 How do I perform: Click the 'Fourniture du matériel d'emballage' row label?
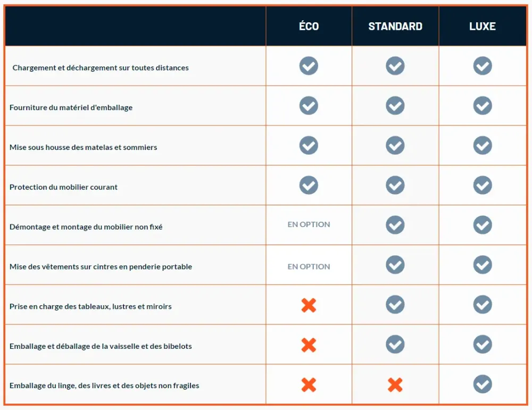(71, 107)
